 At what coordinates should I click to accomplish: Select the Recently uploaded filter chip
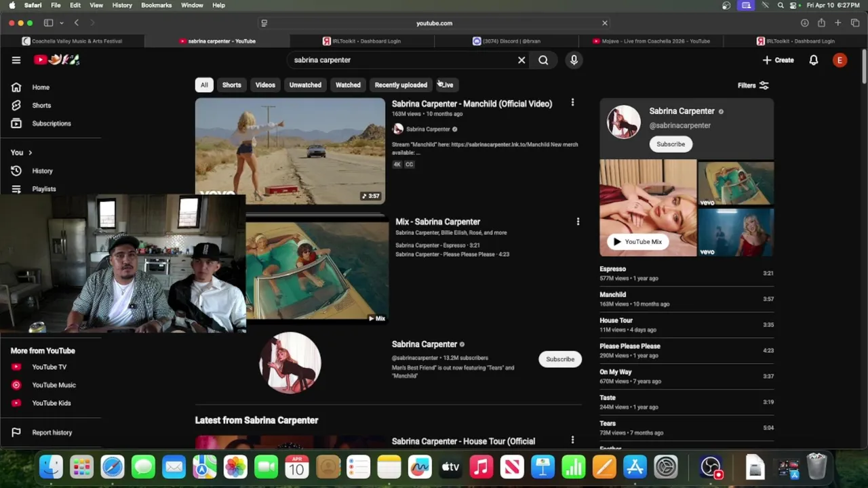pos(401,85)
